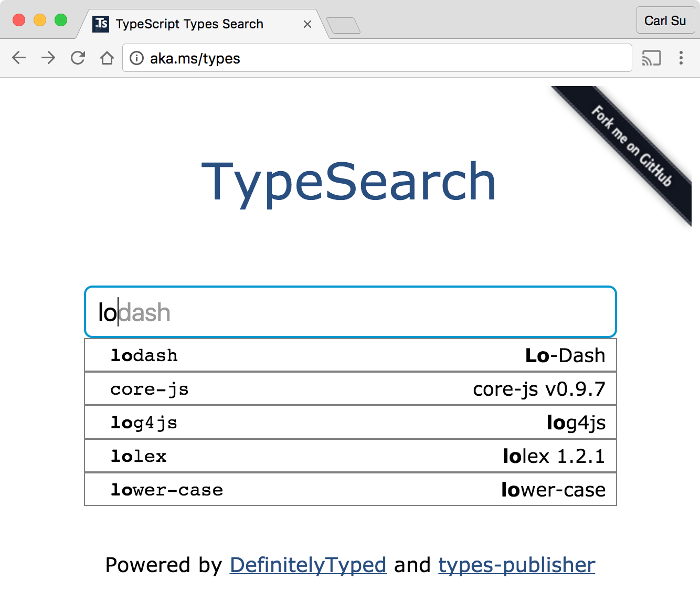Viewport: 700px width, 591px height.
Task: Click the Carl Su profile button
Action: point(665,20)
